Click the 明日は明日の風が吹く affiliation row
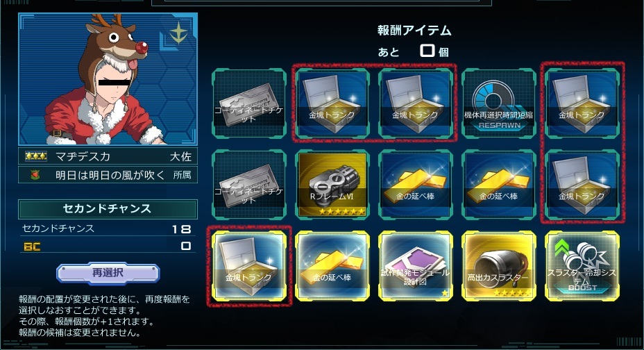 108,175
